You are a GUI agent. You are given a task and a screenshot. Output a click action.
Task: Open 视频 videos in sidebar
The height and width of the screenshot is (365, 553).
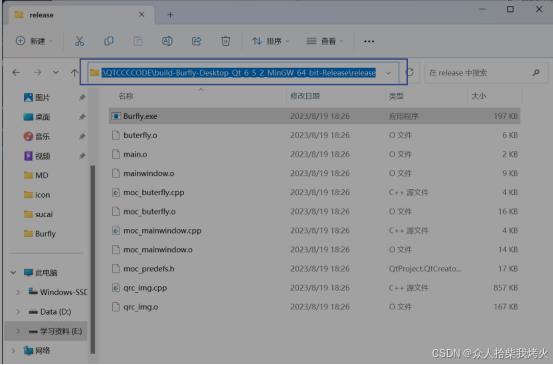click(x=37, y=156)
